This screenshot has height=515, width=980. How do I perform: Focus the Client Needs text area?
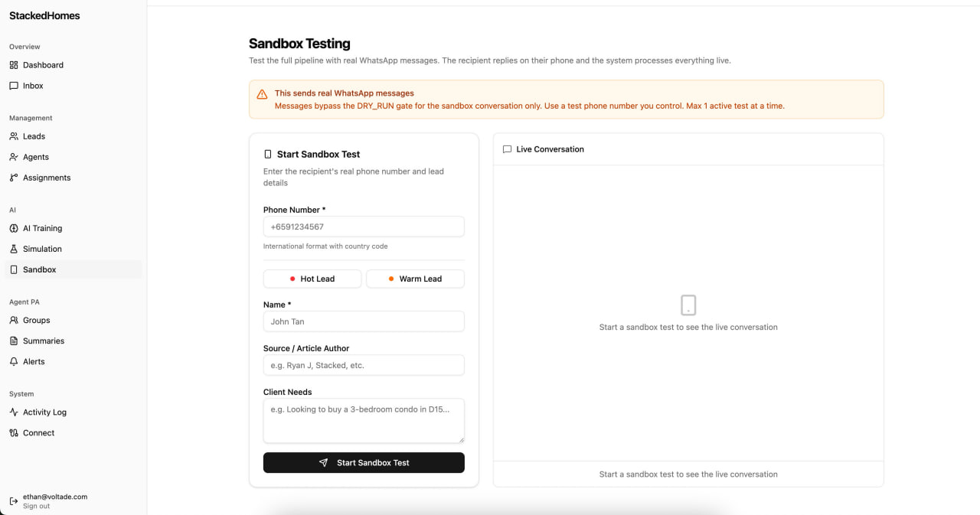[x=364, y=420]
